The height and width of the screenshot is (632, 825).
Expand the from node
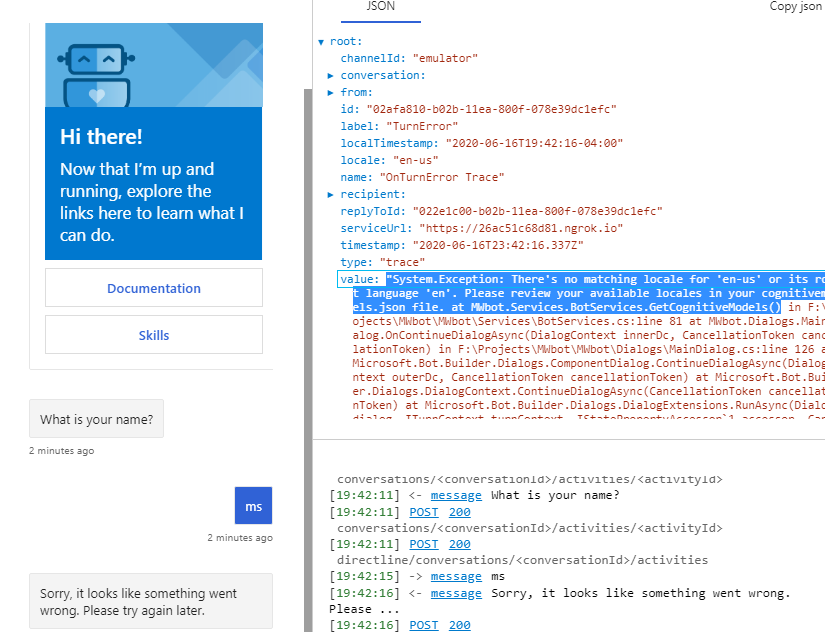(x=330, y=92)
